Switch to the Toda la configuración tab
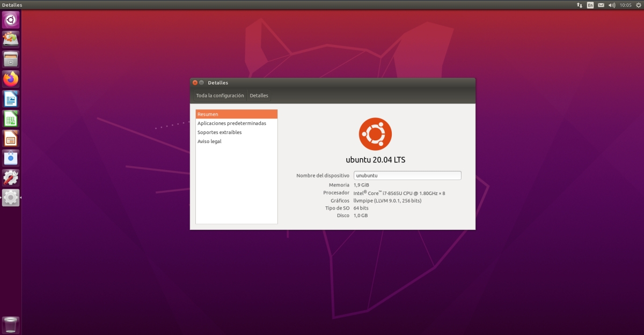 click(x=219, y=95)
